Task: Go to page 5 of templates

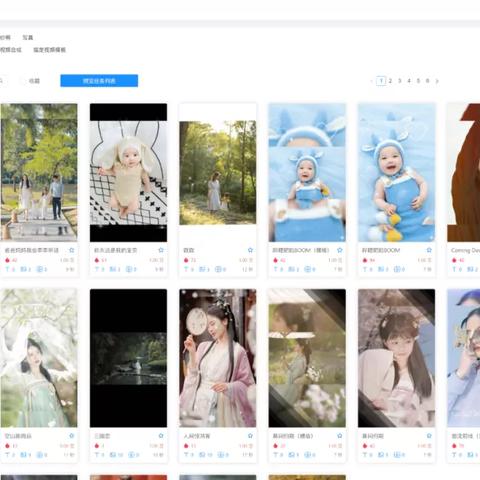Action: [418, 81]
